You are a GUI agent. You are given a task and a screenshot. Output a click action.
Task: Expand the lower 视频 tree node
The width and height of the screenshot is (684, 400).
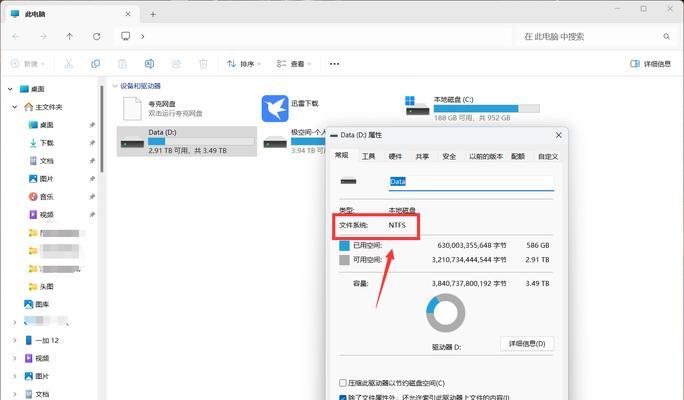click(x=14, y=358)
